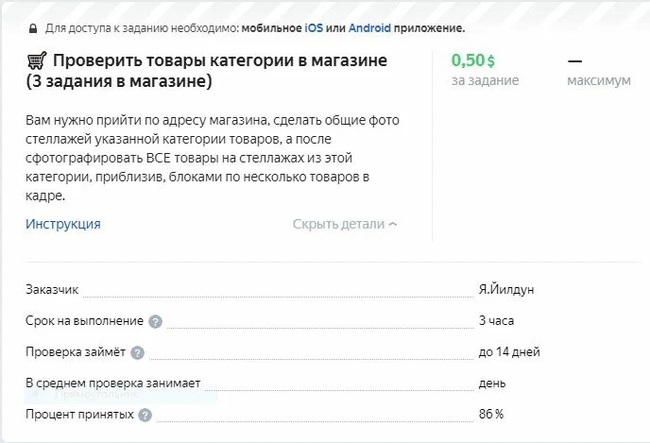The height and width of the screenshot is (443, 650).
Task: Click the dollar sign by the 0,50 price
Action: 491,62
